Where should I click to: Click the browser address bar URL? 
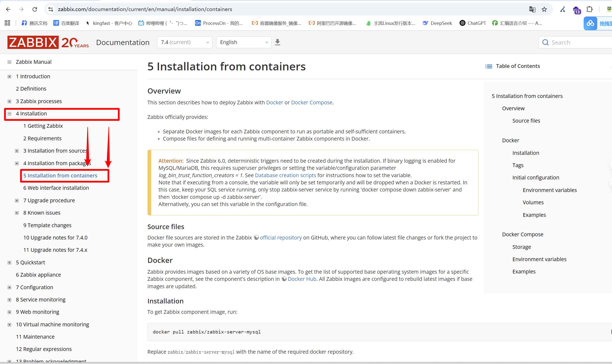(x=145, y=9)
